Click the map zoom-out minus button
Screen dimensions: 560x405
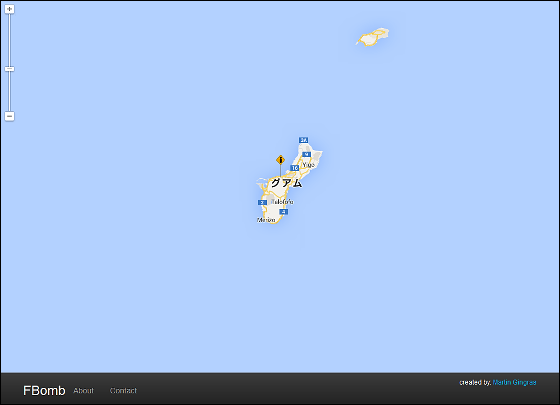[10, 116]
